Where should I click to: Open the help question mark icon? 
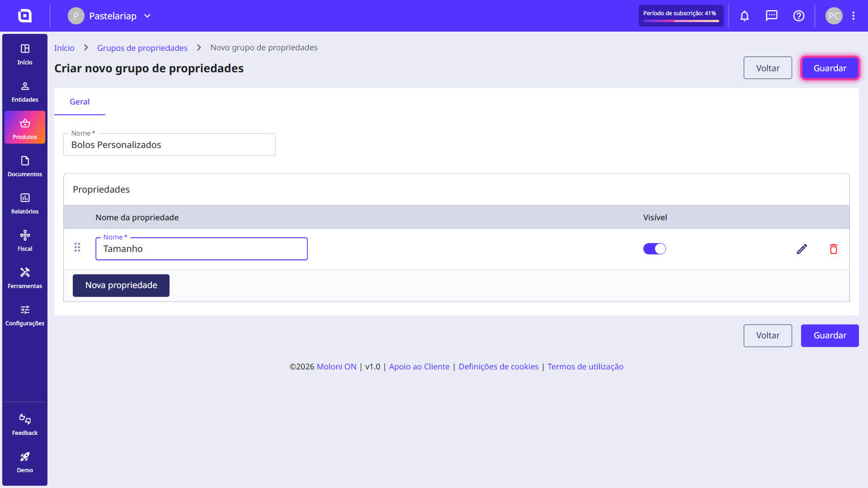coord(799,16)
